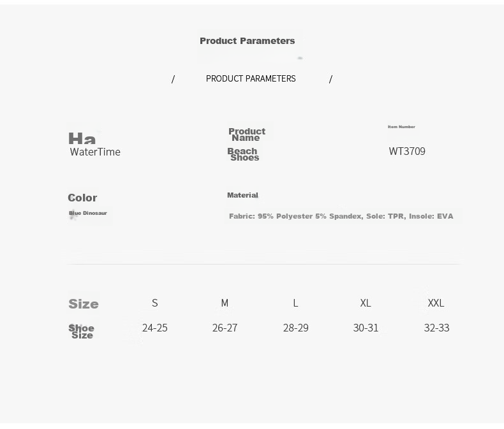Click the WaterTime brand name
Screen dimensions: 504x429
(x=95, y=152)
